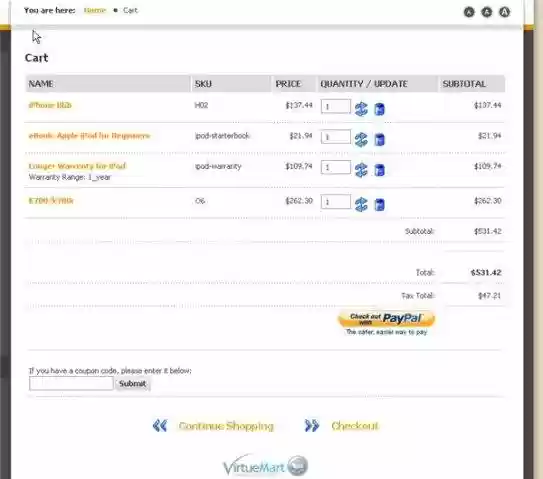Select the Tax Total value $47.21
The height and width of the screenshot is (479, 543).
coord(489,295)
